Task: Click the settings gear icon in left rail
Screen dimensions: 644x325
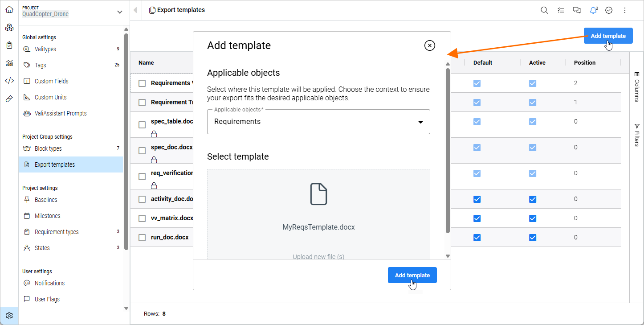Action: [x=9, y=316]
